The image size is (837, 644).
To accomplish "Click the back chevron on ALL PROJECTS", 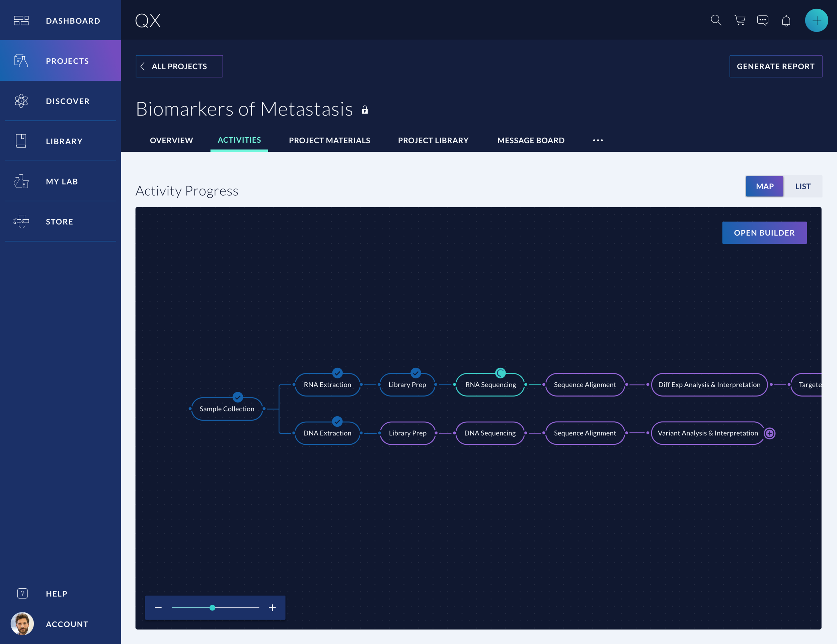I will tap(143, 66).
